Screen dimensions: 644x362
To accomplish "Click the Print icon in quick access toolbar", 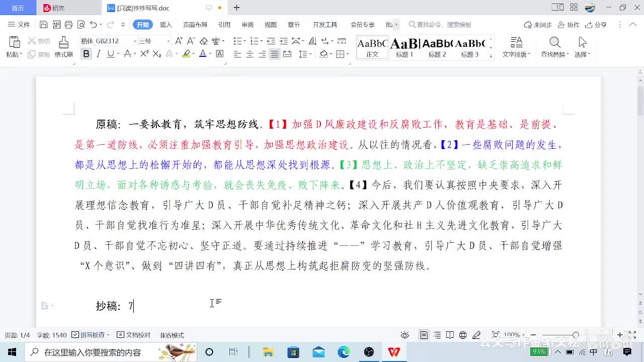I will click(x=68, y=25).
